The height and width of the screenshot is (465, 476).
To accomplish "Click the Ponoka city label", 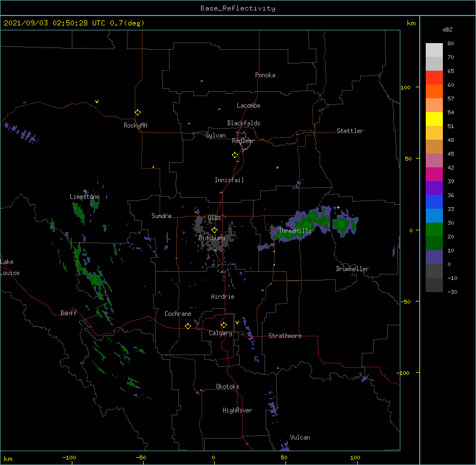I will pyautogui.click(x=265, y=75).
